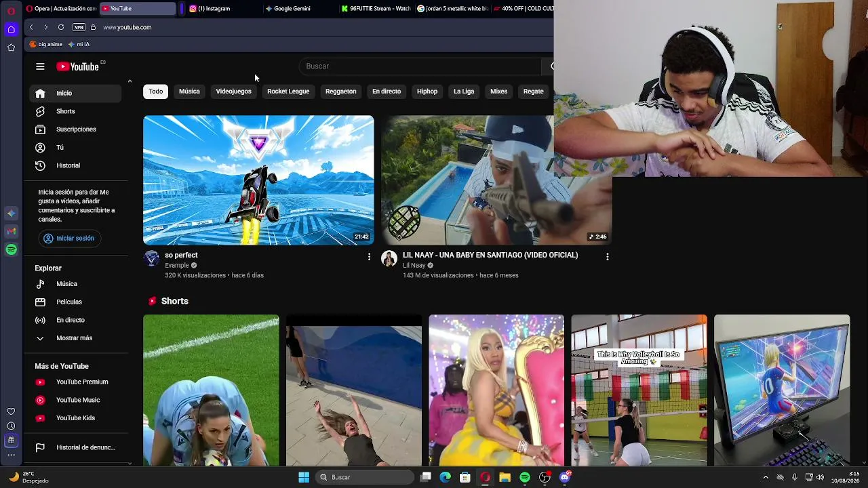Click the YouTube logo
Viewport: 868px width, 488px height.
point(77,66)
